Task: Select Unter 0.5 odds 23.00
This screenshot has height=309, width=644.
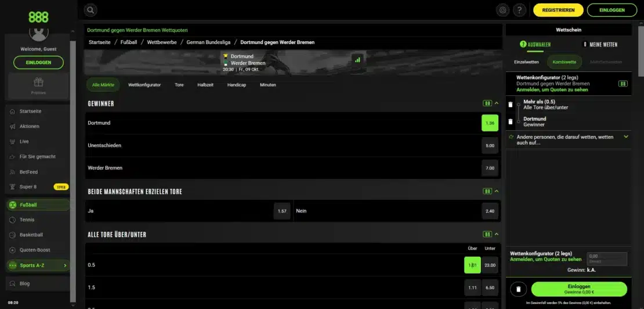Action: (x=490, y=265)
